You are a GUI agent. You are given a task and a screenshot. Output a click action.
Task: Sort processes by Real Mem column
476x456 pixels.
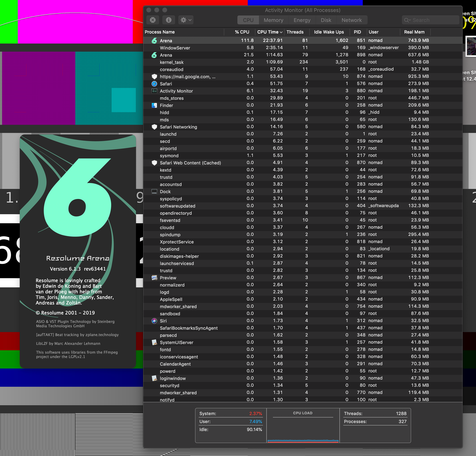414,32
